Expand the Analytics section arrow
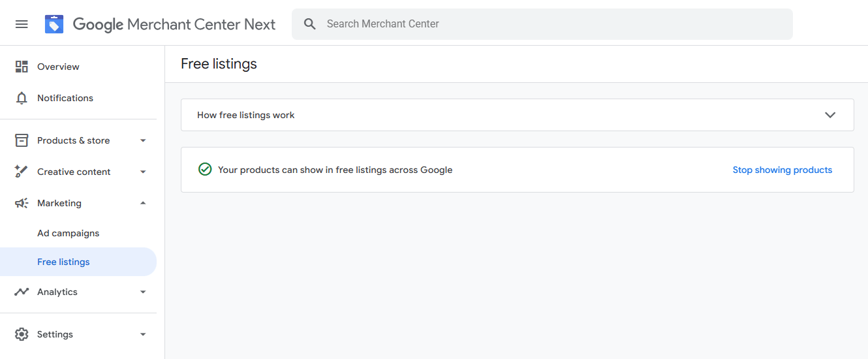 [x=143, y=292]
